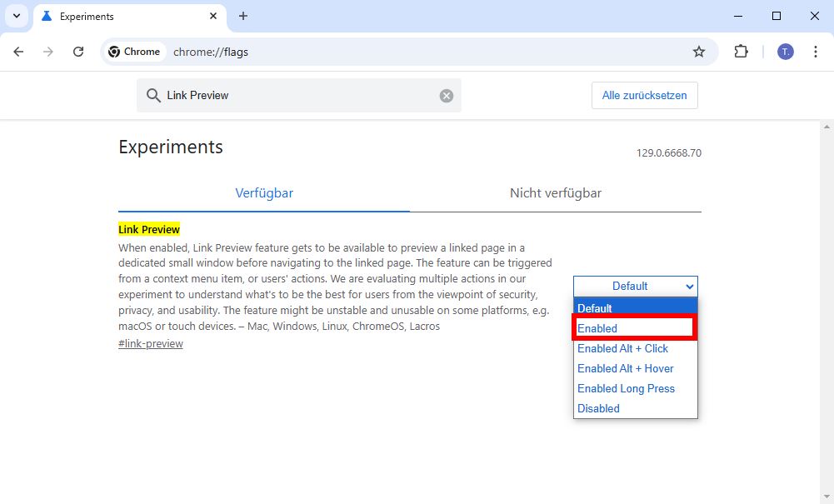
Task: Select the 'Verfügbar' tab
Action: tap(263, 192)
